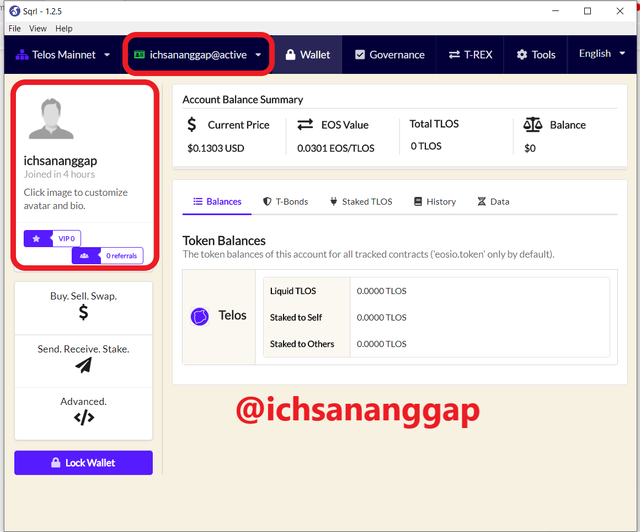This screenshot has width=640, height=532.
Task: Click the Liquid TLOS row label
Action: pos(293,291)
